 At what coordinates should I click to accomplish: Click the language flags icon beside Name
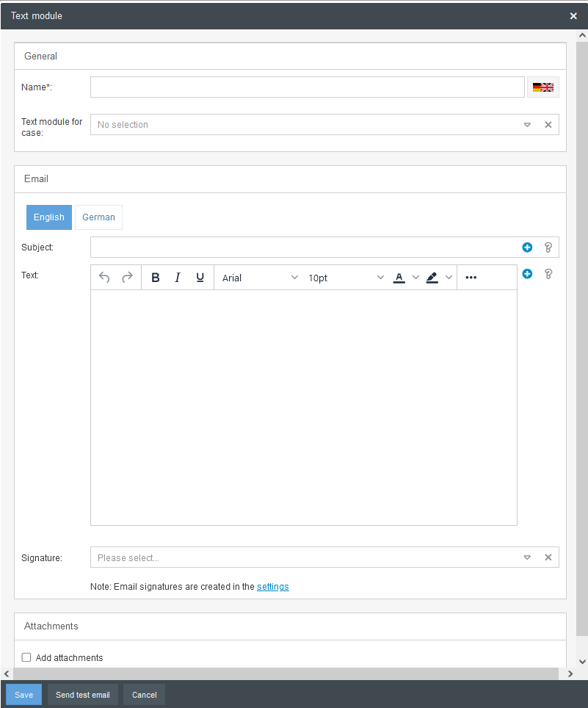pos(543,87)
